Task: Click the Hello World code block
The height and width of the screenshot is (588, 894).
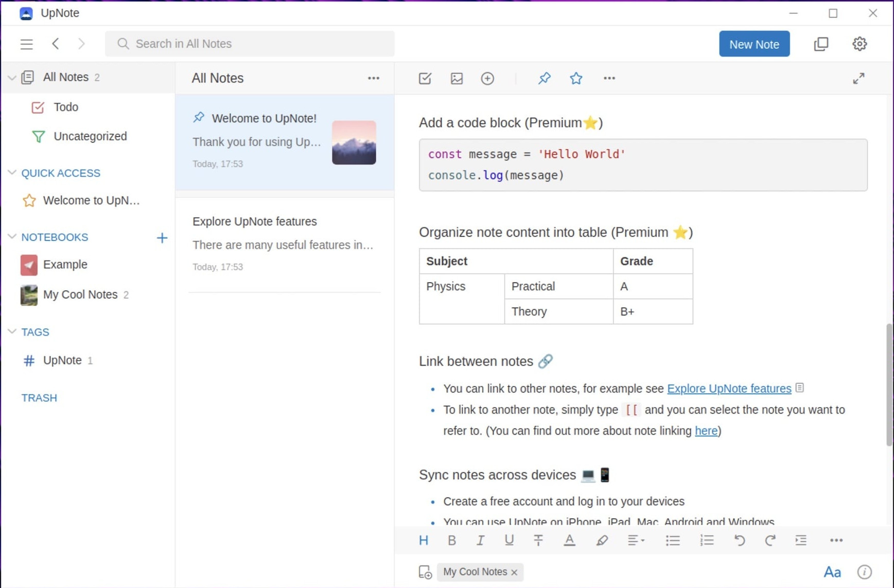Action: click(x=643, y=165)
